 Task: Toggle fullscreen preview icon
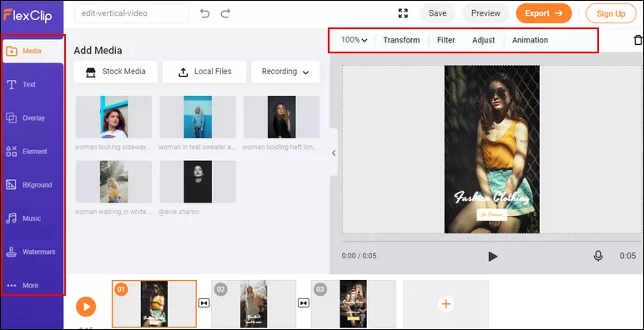(403, 13)
